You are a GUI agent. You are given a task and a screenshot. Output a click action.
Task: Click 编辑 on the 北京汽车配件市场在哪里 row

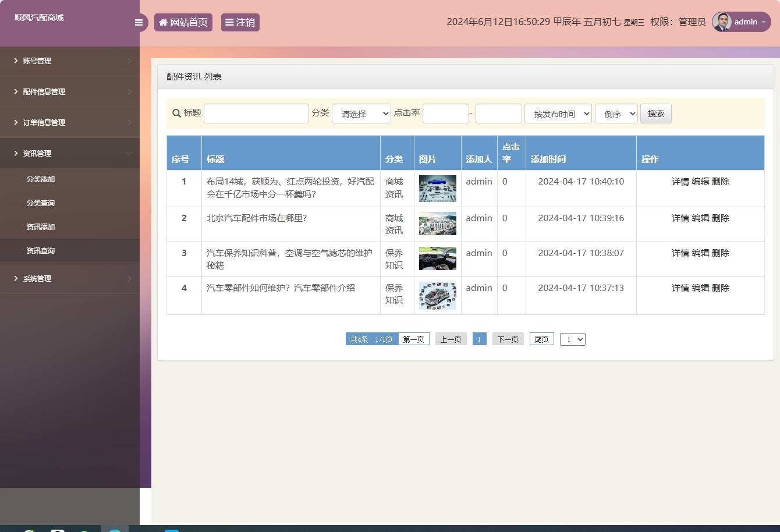pos(700,218)
